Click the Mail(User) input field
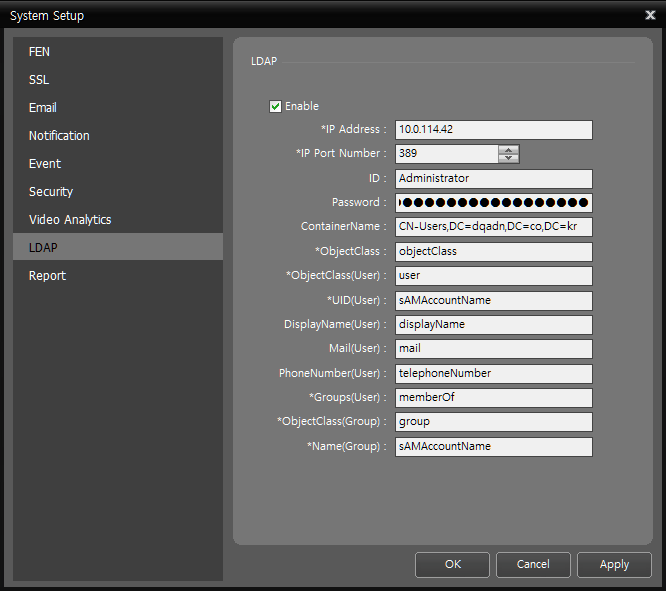Image resolution: width=666 pixels, height=591 pixels. 494,348
